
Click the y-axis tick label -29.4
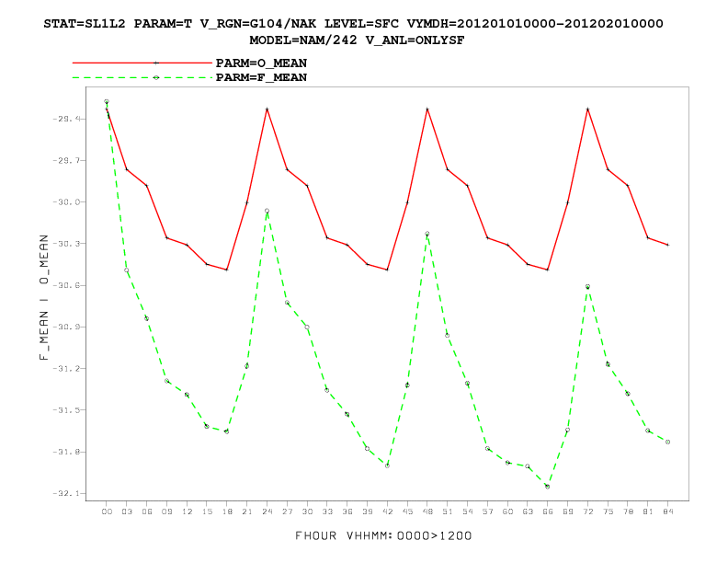click(x=65, y=119)
